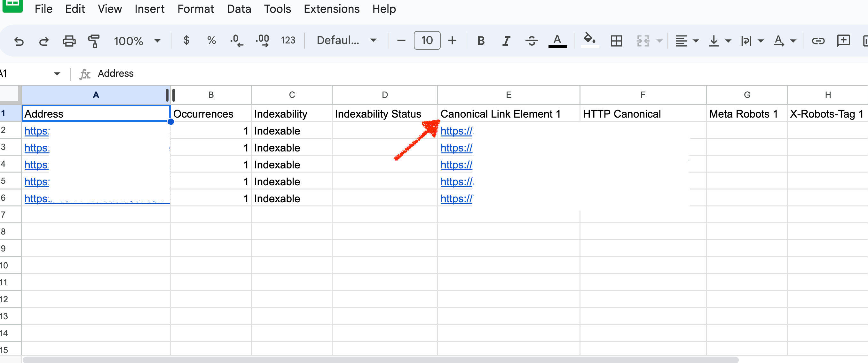The image size is (868, 363).
Task: Open the https link in cell A6
Action: (x=37, y=198)
